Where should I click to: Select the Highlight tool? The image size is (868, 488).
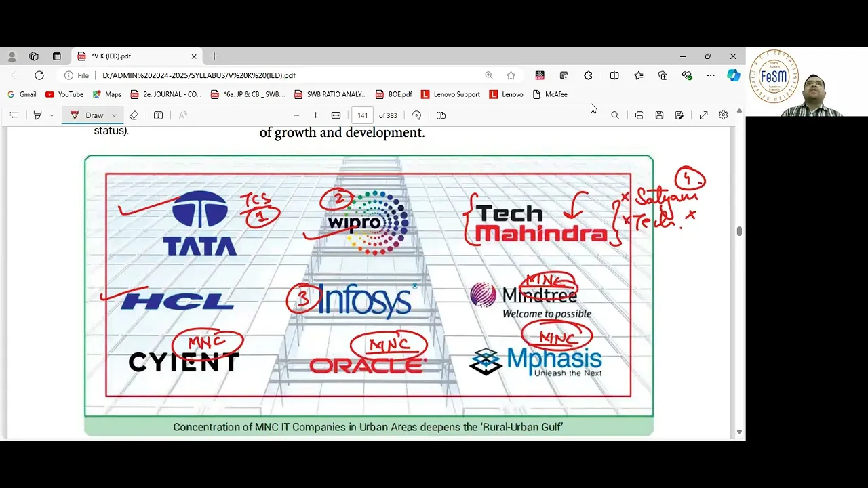pos(37,115)
